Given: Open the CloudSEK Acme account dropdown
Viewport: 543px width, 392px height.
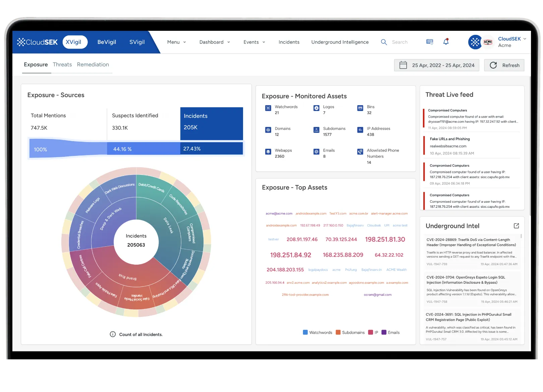Looking at the screenshot, I should [x=512, y=42].
